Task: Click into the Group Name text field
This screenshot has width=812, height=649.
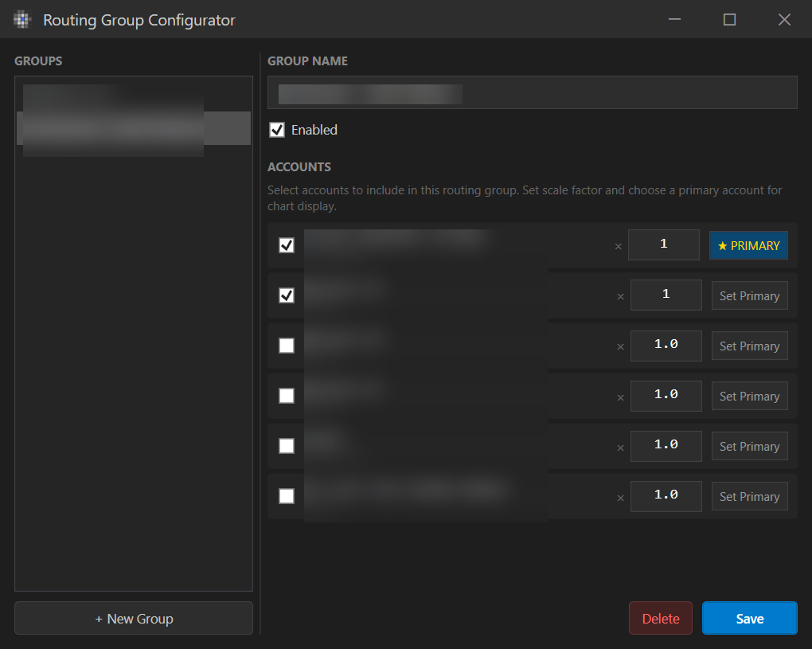Action: (x=533, y=92)
